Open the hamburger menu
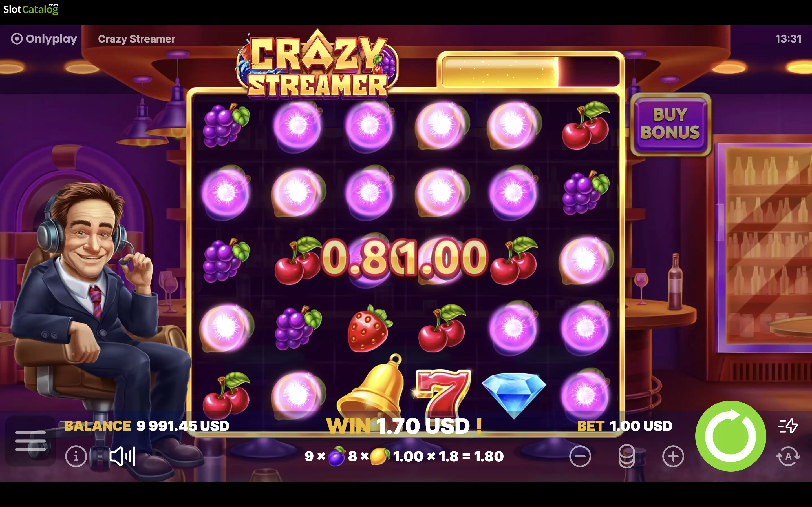Image resolution: width=812 pixels, height=507 pixels. 30,441
